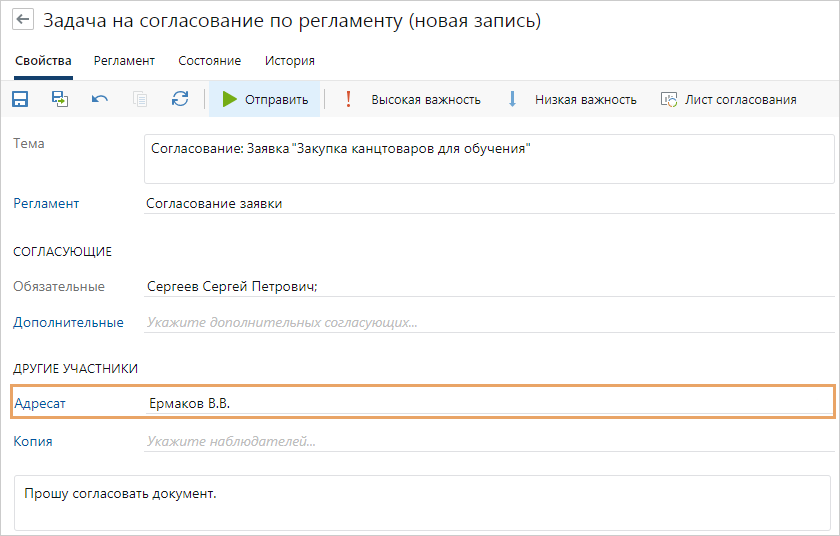The height and width of the screenshot is (536, 840).
Task: Click the Save and close icon
Action: pos(60,99)
